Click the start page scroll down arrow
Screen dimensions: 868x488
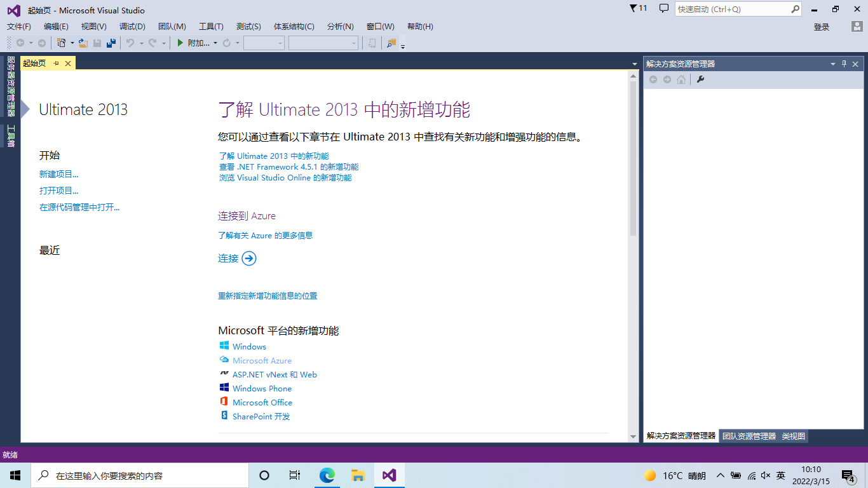[633, 437]
